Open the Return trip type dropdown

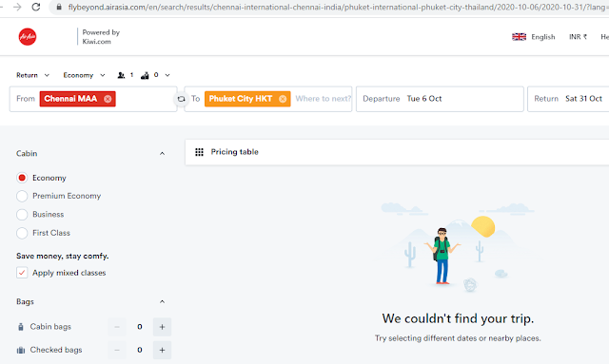[32, 75]
